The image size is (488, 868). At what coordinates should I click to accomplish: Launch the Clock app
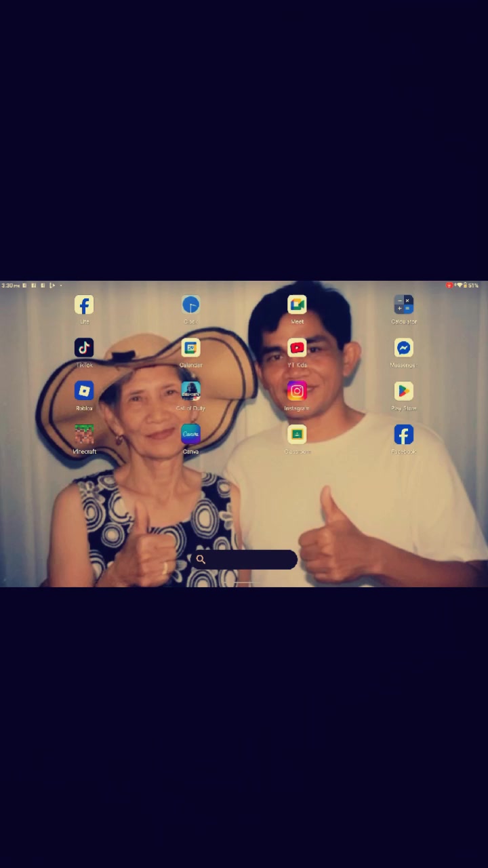190,305
